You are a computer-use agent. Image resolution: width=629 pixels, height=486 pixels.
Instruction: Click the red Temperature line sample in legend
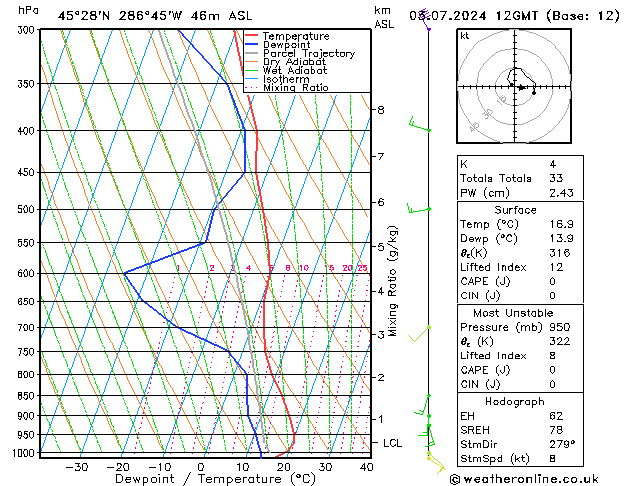point(251,36)
